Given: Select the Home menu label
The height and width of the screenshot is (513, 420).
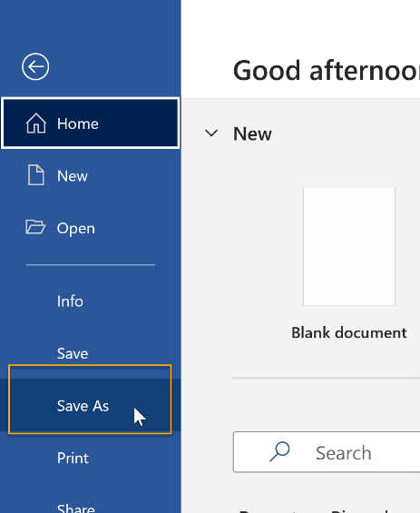Looking at the screenshot, I should (78, 123).
